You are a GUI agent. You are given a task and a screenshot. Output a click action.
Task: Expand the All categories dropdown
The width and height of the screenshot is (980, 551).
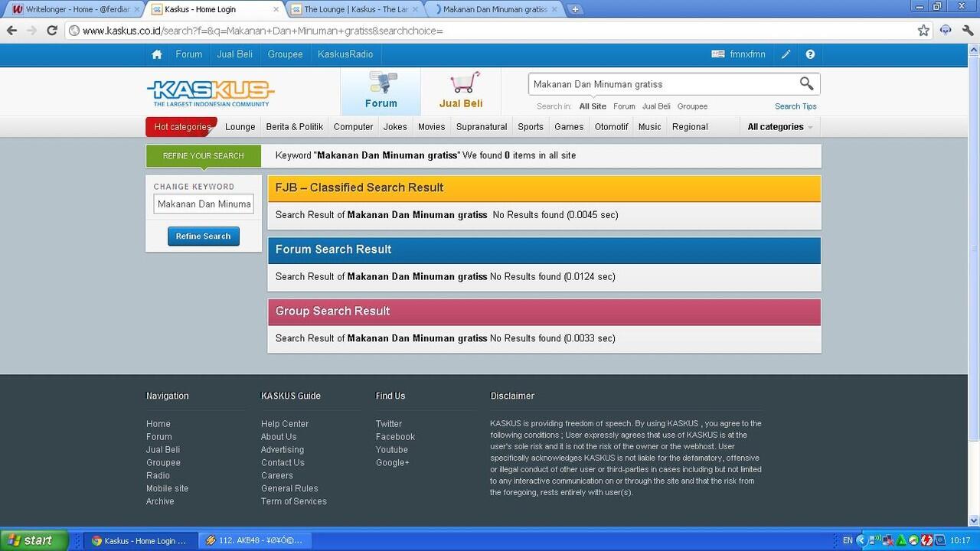pos(780,127)
